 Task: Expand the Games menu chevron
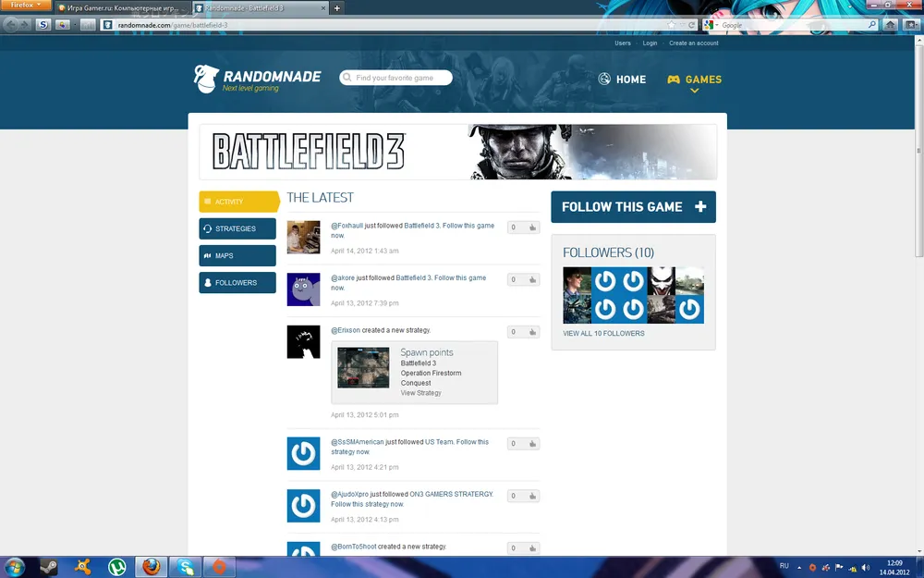pos(694,92)
